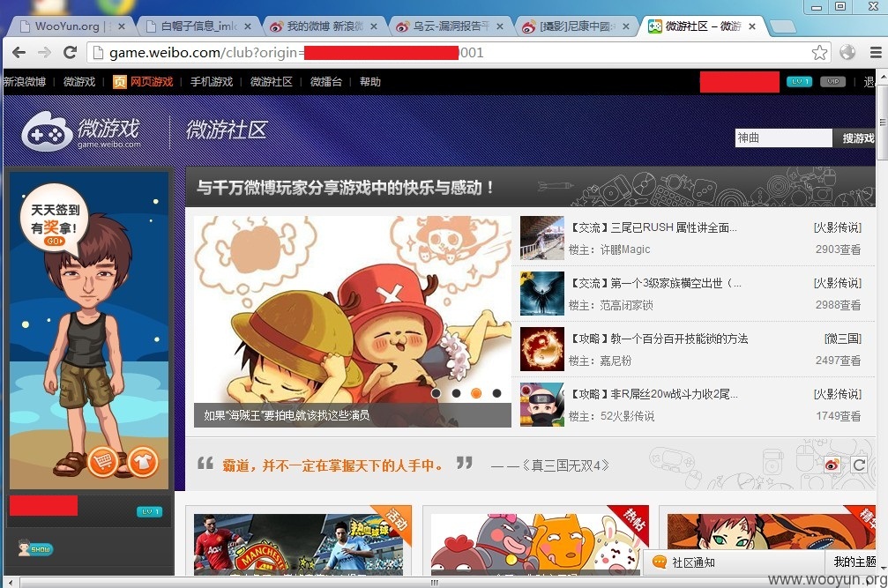
Task: Click author 嘉尼粉
Action: click(x=616, y=361)
